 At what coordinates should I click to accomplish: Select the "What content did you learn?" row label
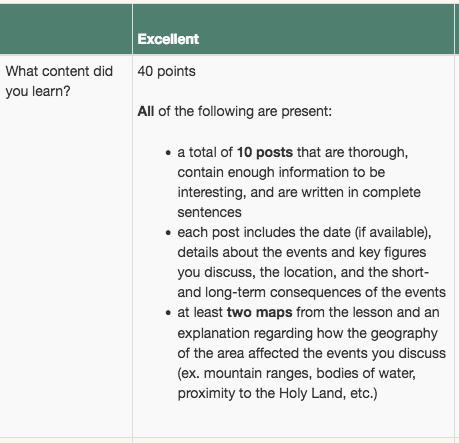pyautogui.click(x=59, y=81)
